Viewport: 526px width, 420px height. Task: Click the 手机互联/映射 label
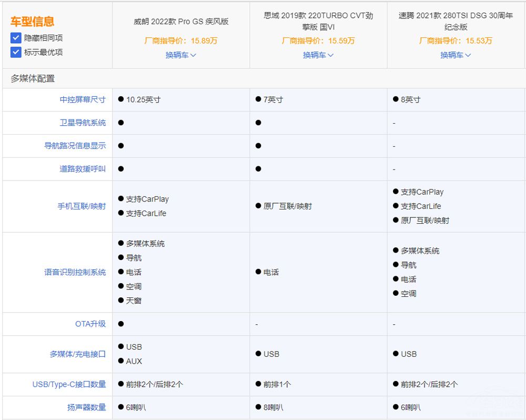pos(82,206)
